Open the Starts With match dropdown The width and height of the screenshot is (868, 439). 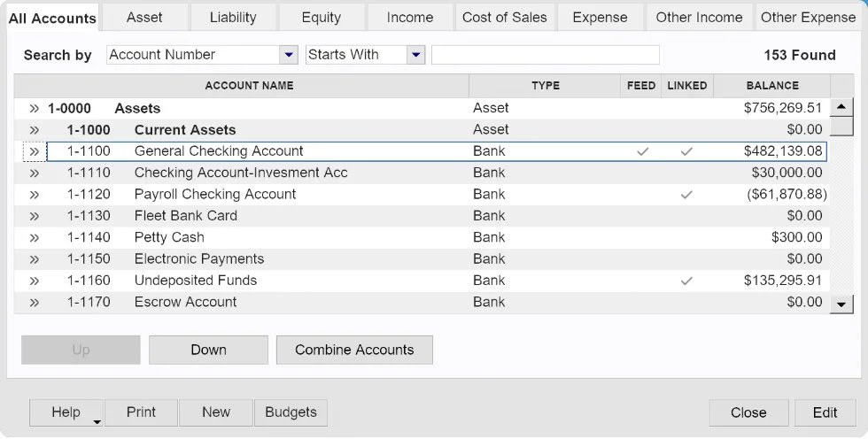415,55
